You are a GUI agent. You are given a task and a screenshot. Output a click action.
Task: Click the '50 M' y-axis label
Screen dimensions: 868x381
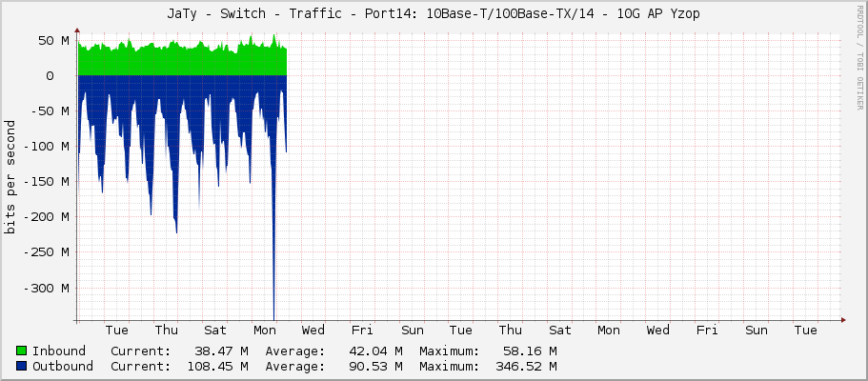pyautogui.click(x=53, y=40)
